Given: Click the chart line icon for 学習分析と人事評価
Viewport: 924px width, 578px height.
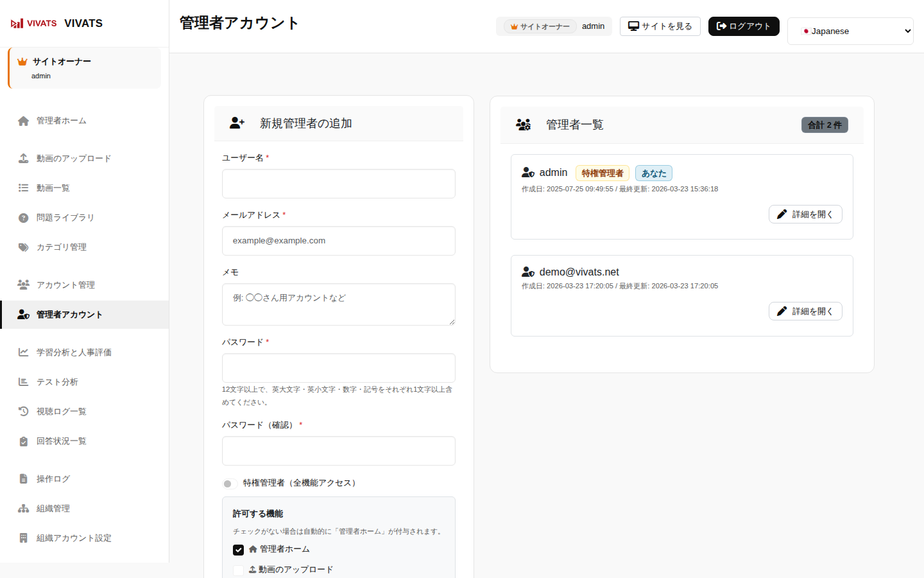Looking at the screenshot, I should click(x=24, y=352).
